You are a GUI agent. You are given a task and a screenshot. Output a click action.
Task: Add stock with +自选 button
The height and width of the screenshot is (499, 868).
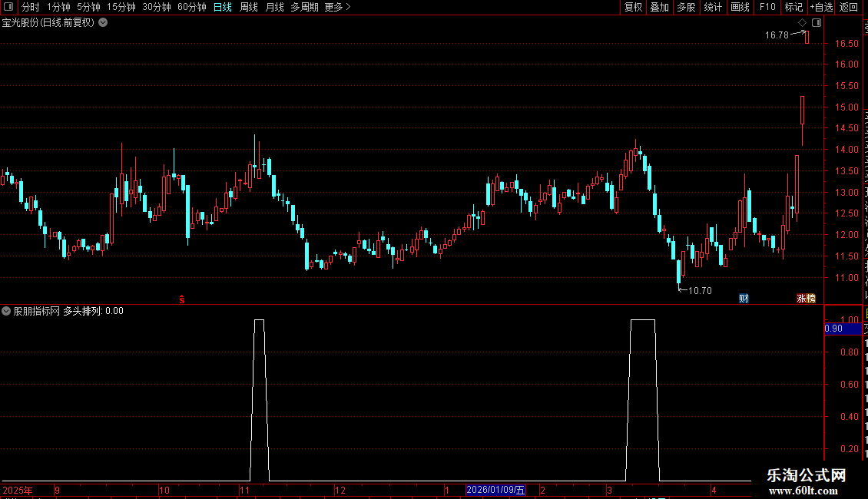821,7
